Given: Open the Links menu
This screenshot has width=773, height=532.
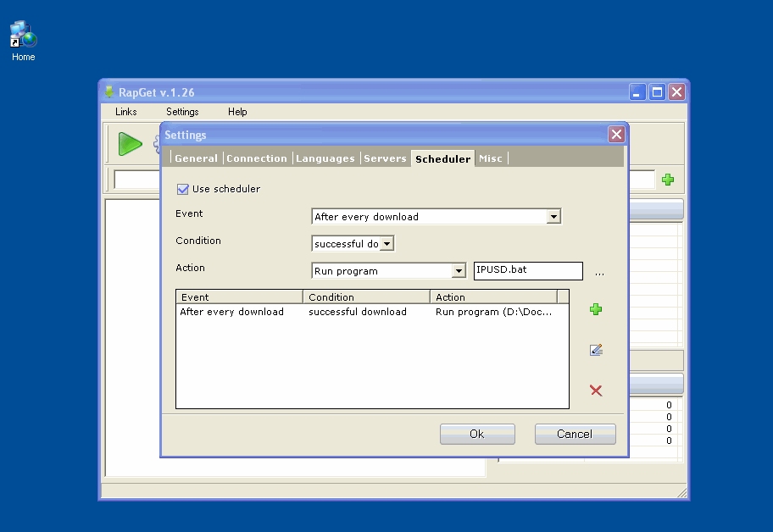Looking at the screenshot, I should pos(125,112).
